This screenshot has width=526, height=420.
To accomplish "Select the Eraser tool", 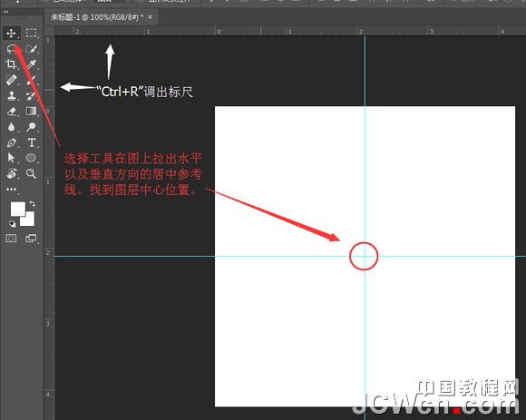I will (12, 111).
